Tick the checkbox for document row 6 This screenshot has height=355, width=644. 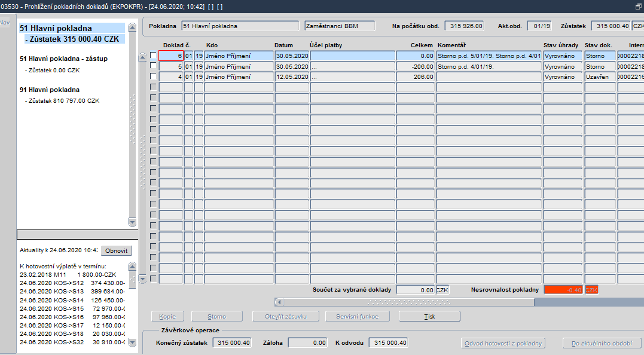pos(153,55)
